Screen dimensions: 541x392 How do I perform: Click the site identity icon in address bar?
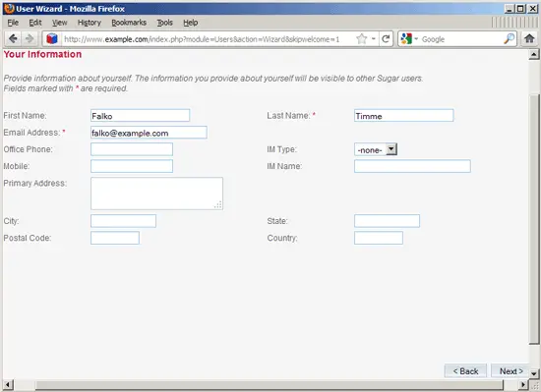(52, 39)
